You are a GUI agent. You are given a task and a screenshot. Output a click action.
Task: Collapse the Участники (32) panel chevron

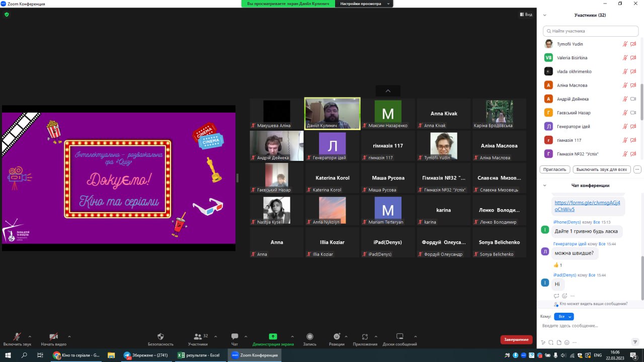coord(544,15)
